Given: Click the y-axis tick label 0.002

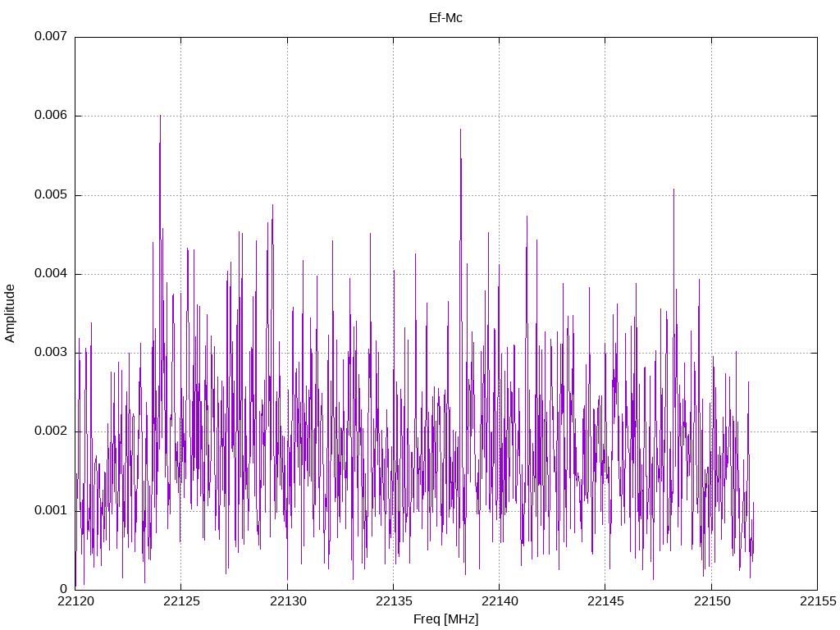Looking at the screenshot, I should pos(51,431).
